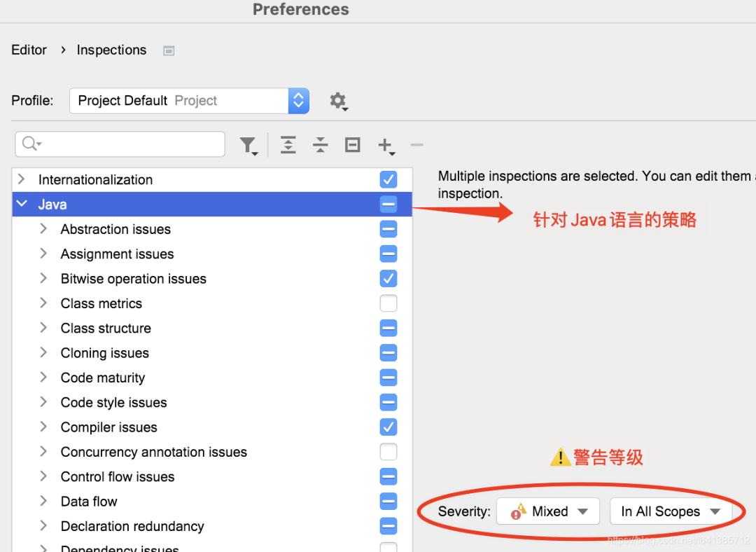Select the Class structure row
This screenshot has width=756, height=552.
pyautogui.click(x=212, y=328)
